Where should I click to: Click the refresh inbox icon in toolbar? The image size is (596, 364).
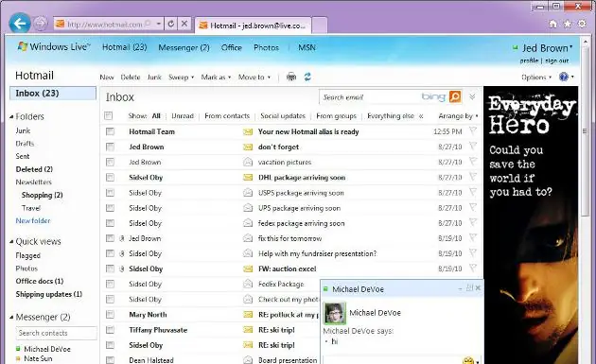(307, 77)
